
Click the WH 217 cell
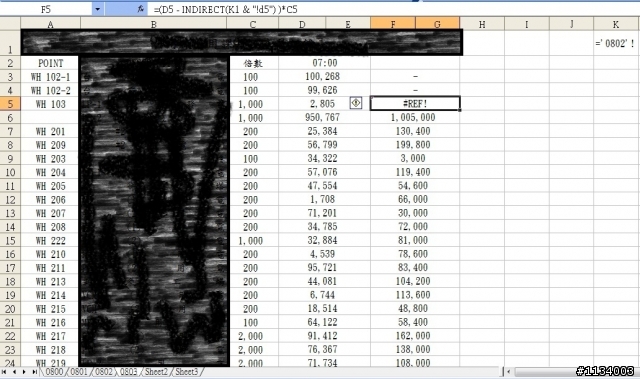point(51,336)
